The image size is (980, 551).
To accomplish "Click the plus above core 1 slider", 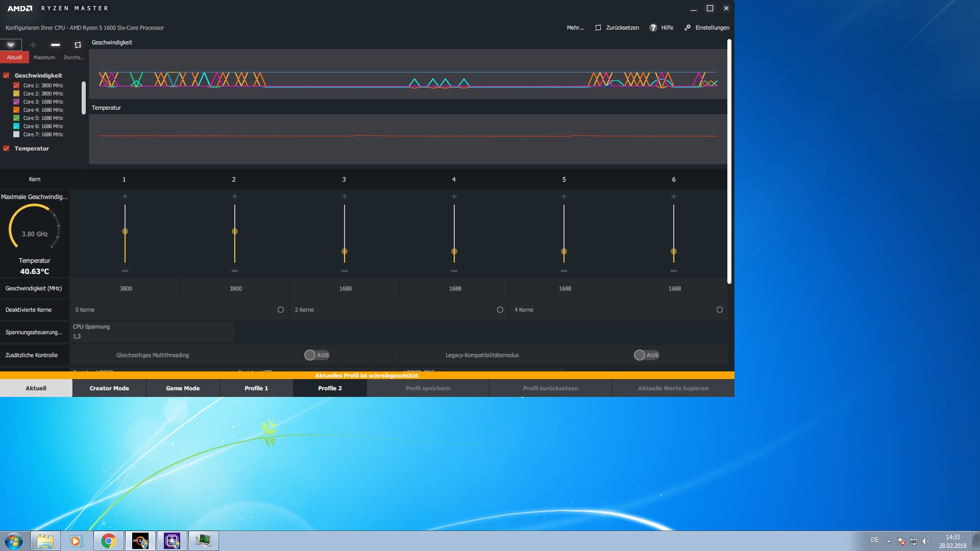I will (125, 196).
